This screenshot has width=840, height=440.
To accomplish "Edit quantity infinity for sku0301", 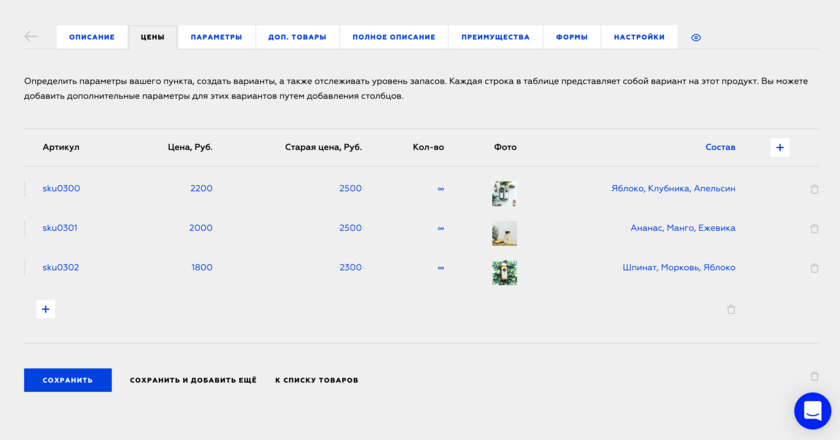I will pos(440,228).
